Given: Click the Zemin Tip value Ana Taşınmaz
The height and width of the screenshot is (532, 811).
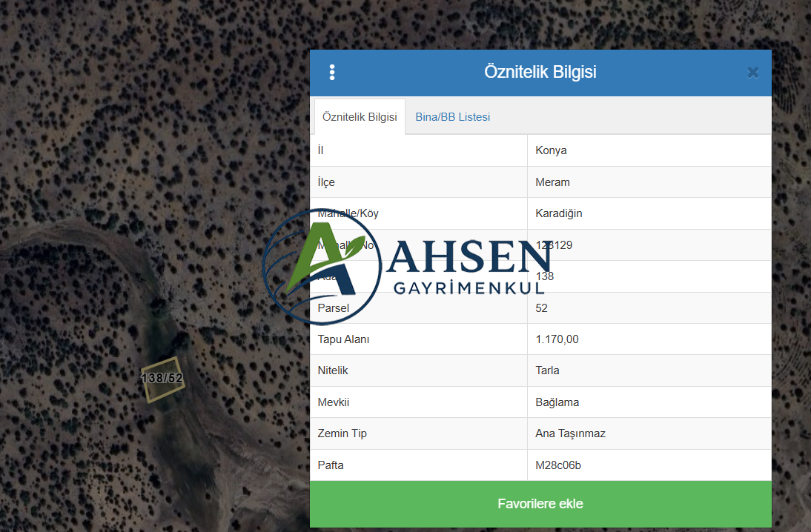Looking at the screenshot, I should [570, 433].
